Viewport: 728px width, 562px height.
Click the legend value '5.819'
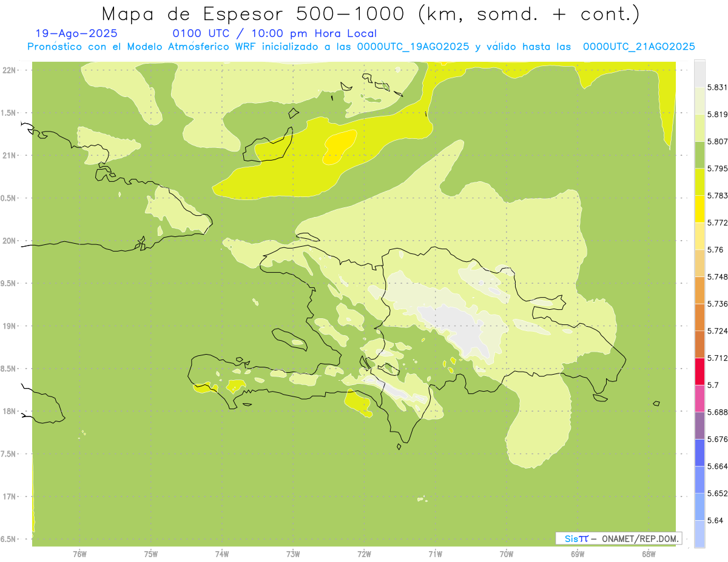pyautogui.click(x=717, y=115)
